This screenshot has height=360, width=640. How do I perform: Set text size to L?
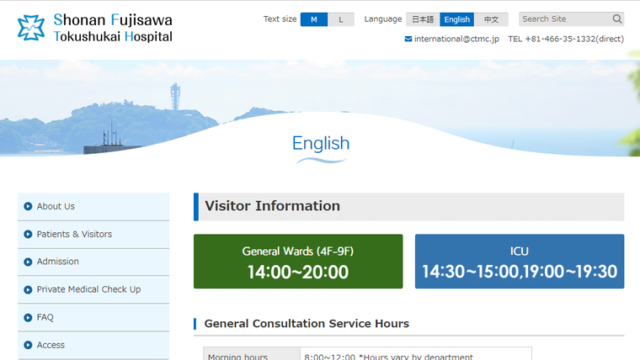[341, 19]
